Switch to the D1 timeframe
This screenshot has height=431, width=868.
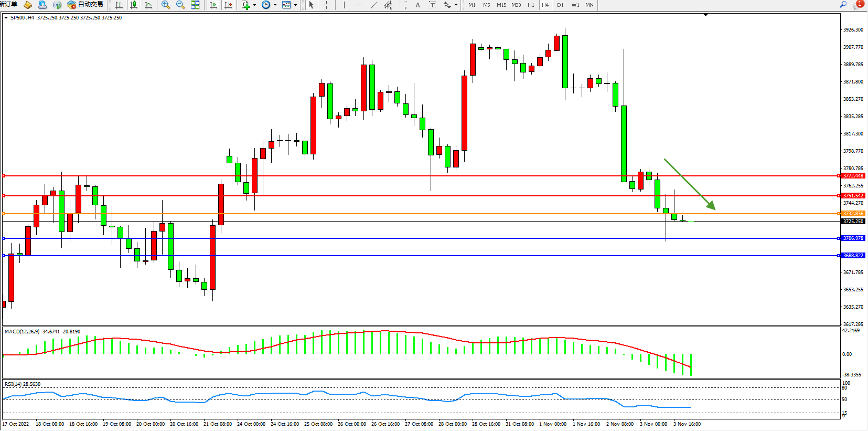pyautogui.click(x=560, y=5)
